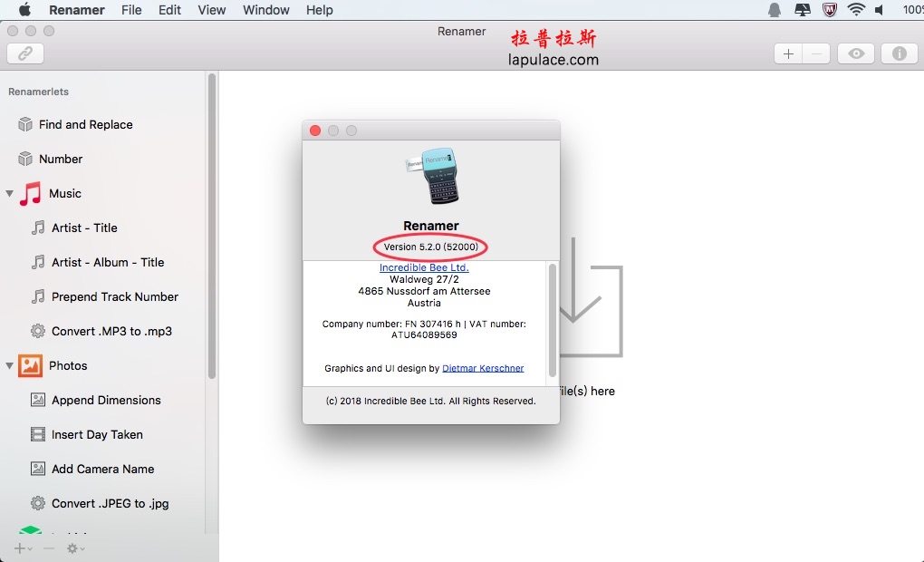Click the volume speaker menu bar icon

[x=880, y=10]
